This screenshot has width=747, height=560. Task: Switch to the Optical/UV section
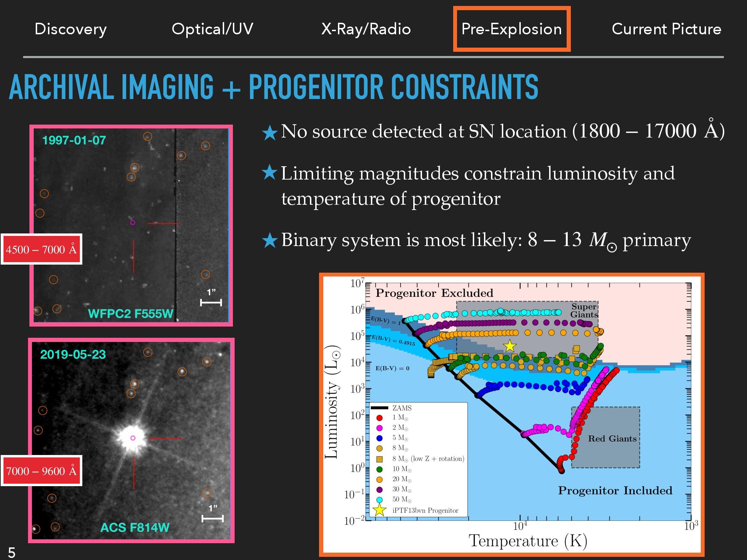(213, 29)
